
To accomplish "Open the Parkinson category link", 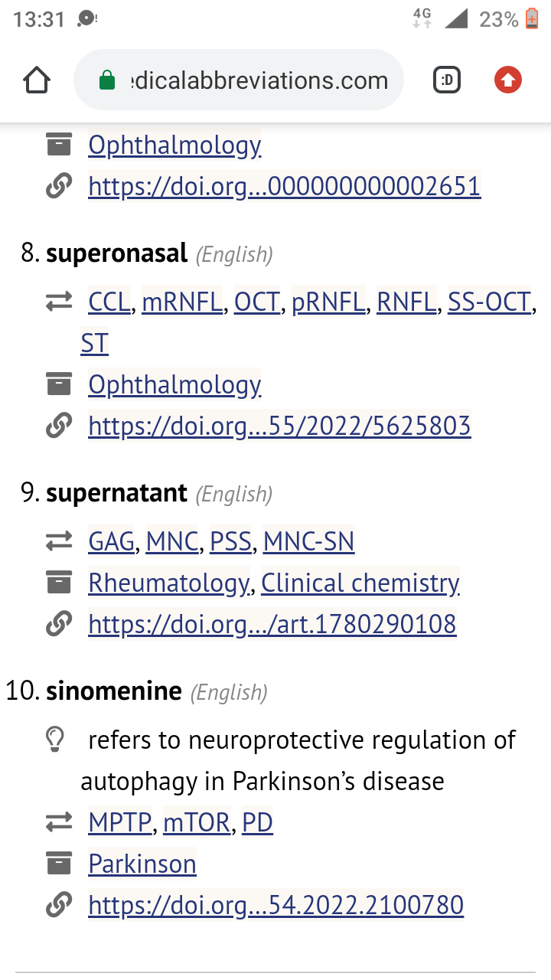I will (142, 864).
